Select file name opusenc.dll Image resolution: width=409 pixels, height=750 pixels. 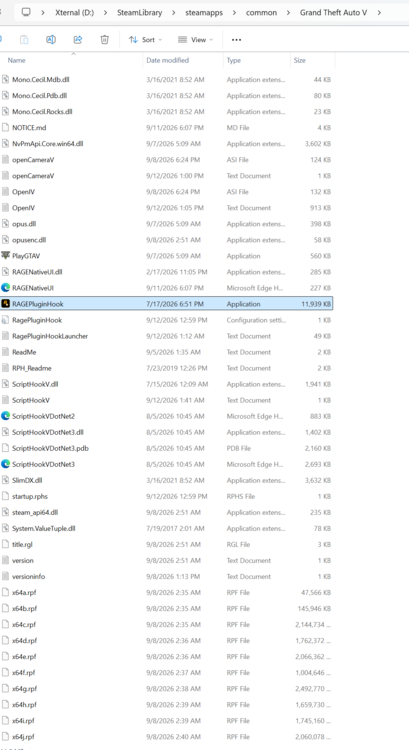29,240
